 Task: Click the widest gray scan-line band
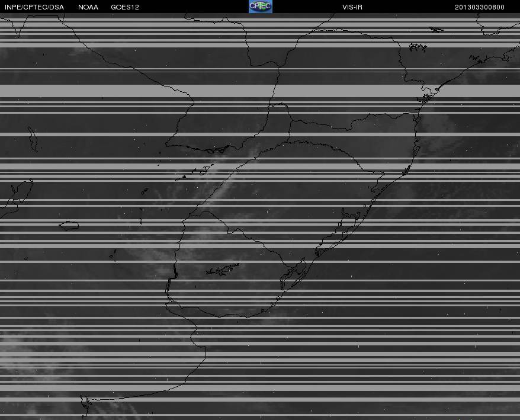pos(260,91)
